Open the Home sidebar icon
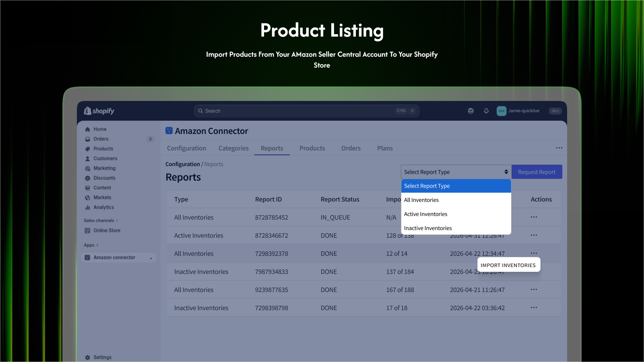The height and width of the screenshot is (362, 644). (x=87, y=130)
